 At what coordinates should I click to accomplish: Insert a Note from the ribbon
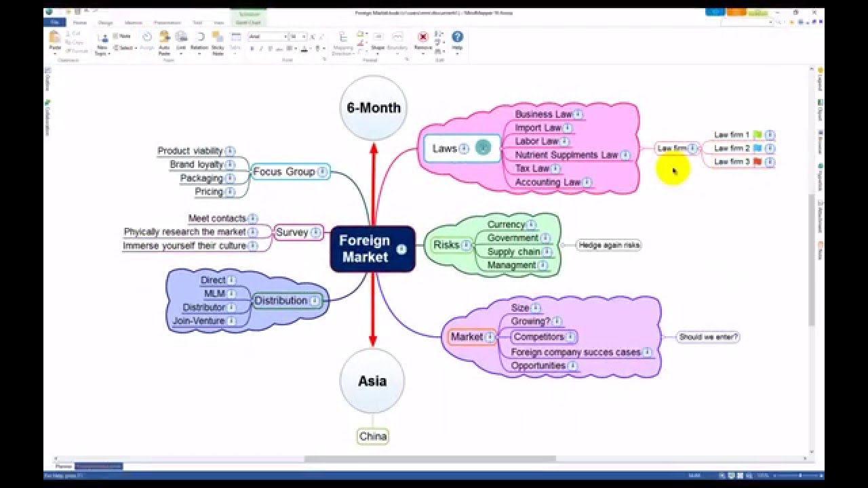pos(121,36)
